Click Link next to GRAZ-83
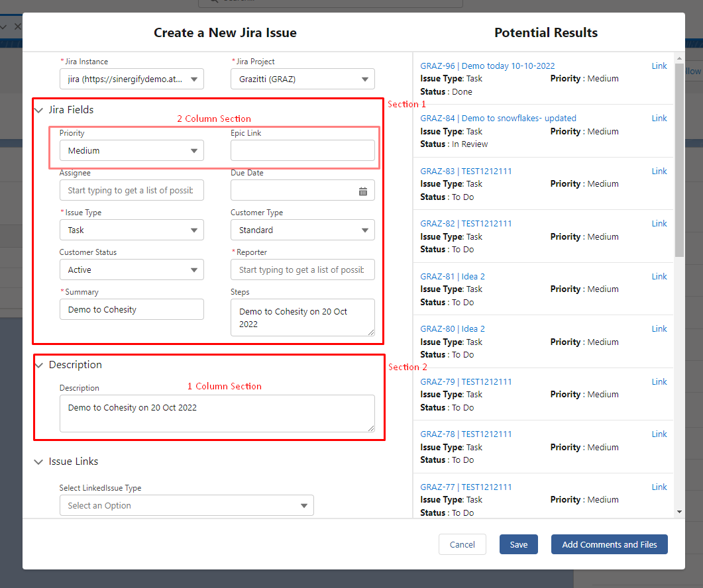The image size is (703, 588). (x=659, y=171)
